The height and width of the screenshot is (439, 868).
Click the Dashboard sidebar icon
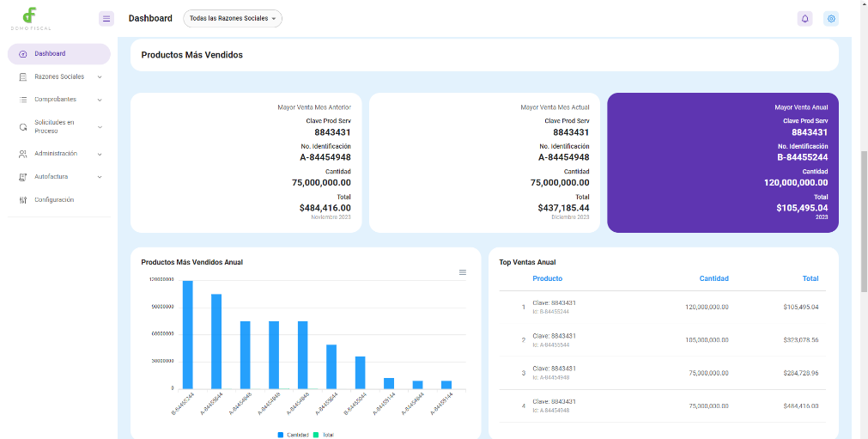pyautogui.click(x=22, y=54)
